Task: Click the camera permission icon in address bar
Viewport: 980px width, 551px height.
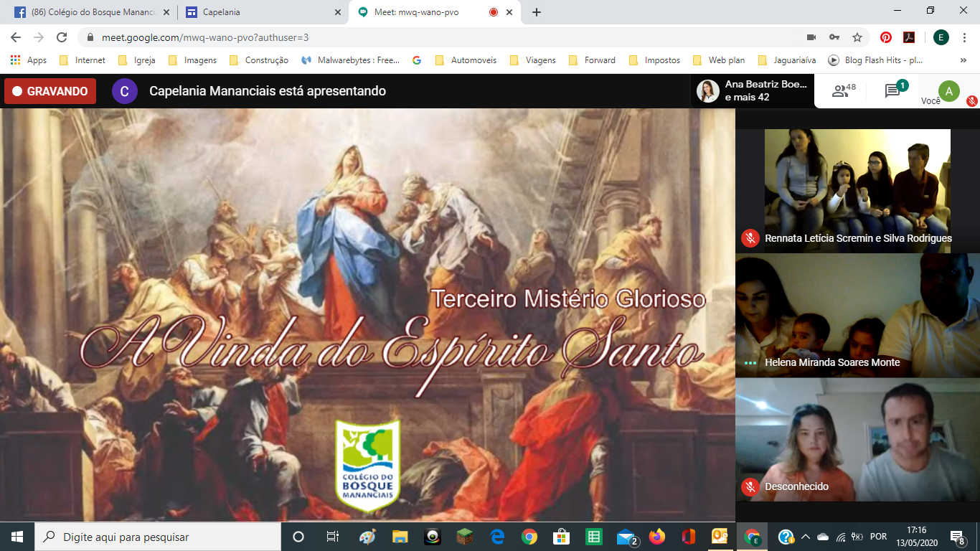Action: pos(811,37)
